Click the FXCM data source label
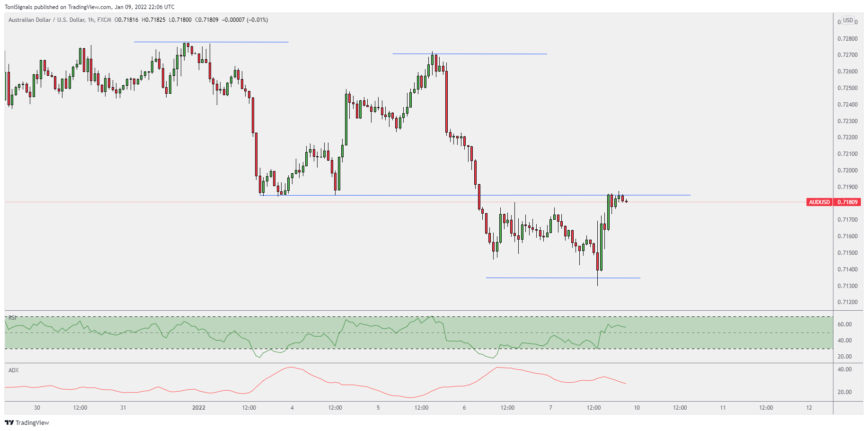This screenshot has height=431, width=868. pyautogui.click(x=104, y=20)
